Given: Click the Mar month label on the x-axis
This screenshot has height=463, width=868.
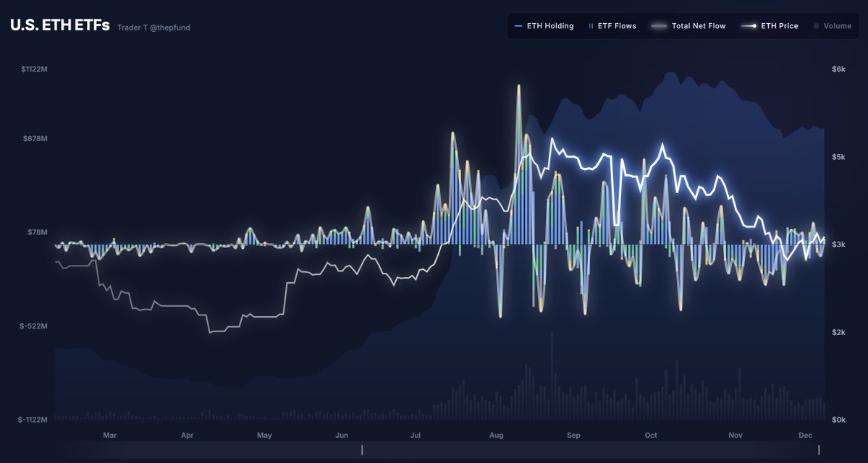Looking at the screenshot, I should 109,436.
